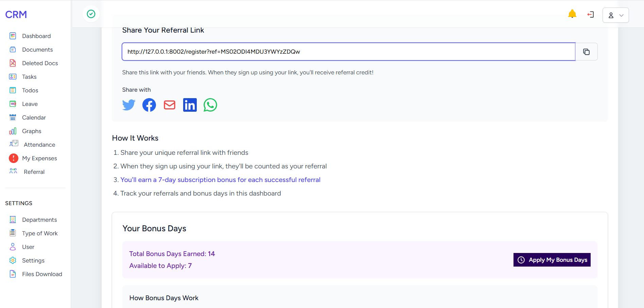Go to Settings label in sidebar

click(x=33, y=260)
